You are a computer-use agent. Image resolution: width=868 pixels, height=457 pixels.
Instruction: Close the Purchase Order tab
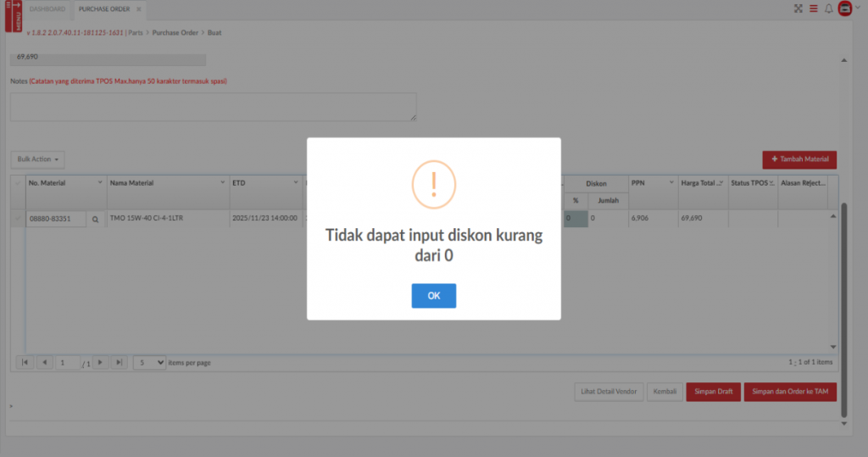[x=139, y=9]
